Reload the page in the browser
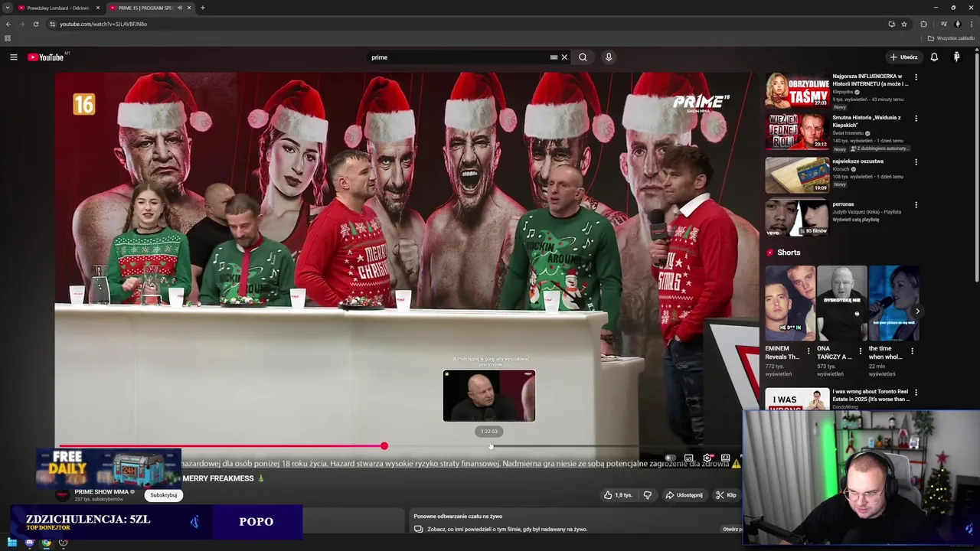Viewport: 980px width, 551px height. (35, 24)
